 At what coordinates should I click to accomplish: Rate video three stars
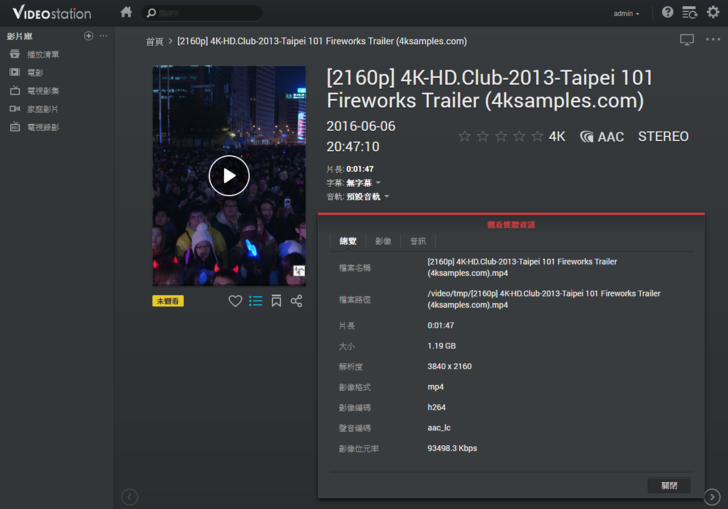[x=501, y=136]
